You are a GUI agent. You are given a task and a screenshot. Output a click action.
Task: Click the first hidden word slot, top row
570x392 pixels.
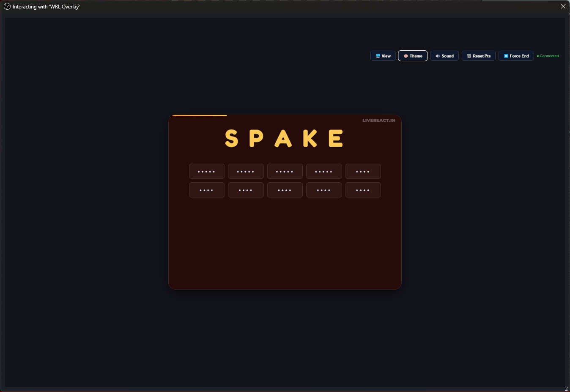click(206, 171)
